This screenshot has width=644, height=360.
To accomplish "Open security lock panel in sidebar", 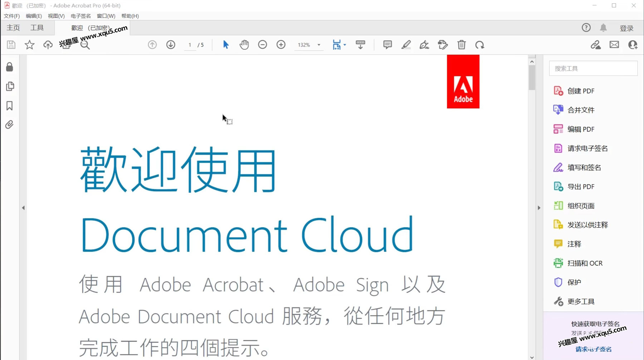I will 10,67.
